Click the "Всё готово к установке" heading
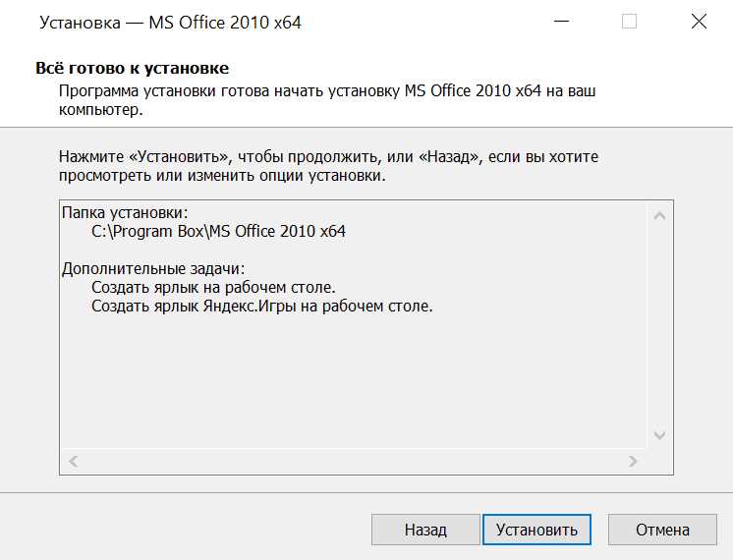 pos(132,69)
